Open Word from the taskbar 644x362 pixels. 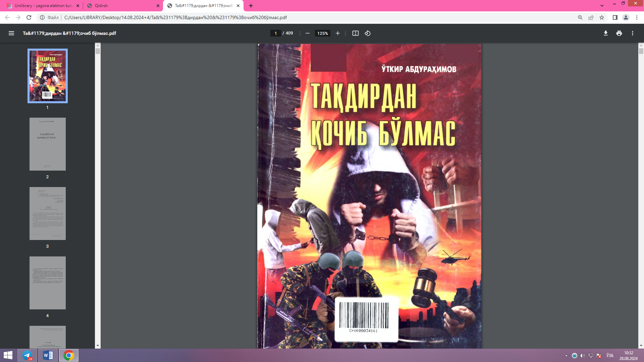48,355
